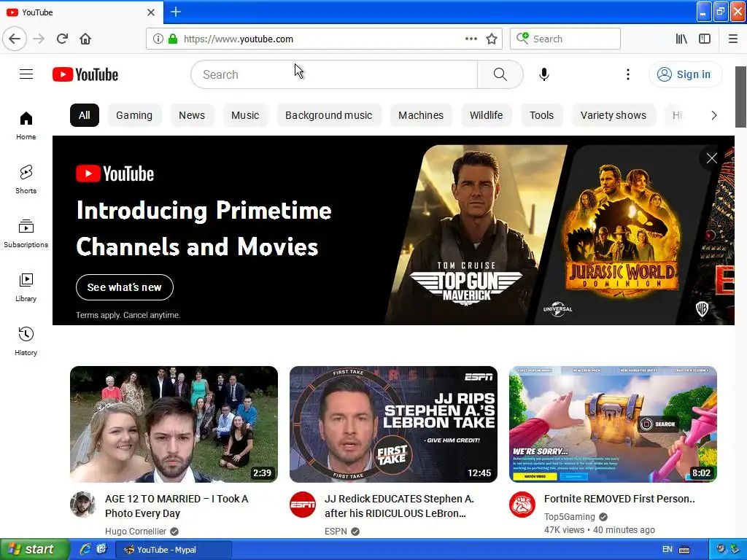The image size is (747, 560).
Task: Launch Internet Explorer from quick launch
Action: [x=85, y=549]
